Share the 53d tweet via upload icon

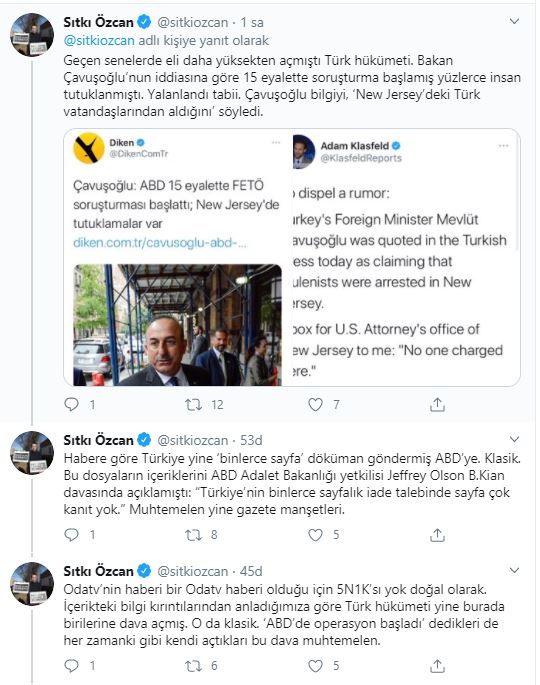[437, 535]
